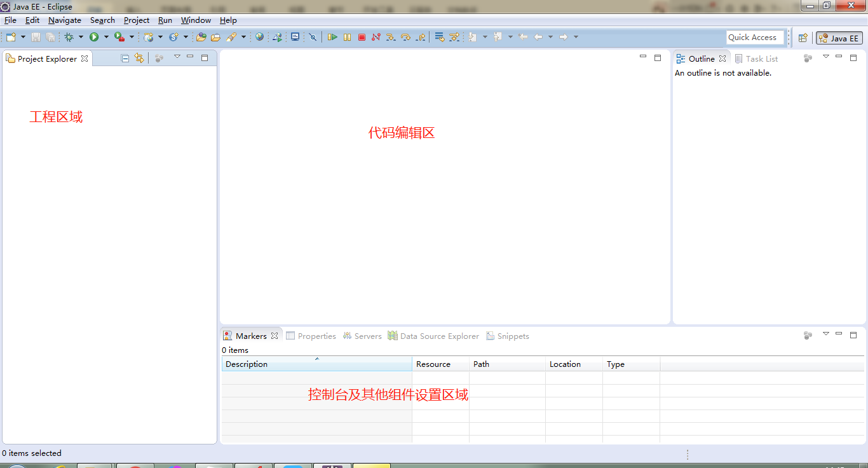
Task: Open the Navigate menu
Action: pos(65,20)
